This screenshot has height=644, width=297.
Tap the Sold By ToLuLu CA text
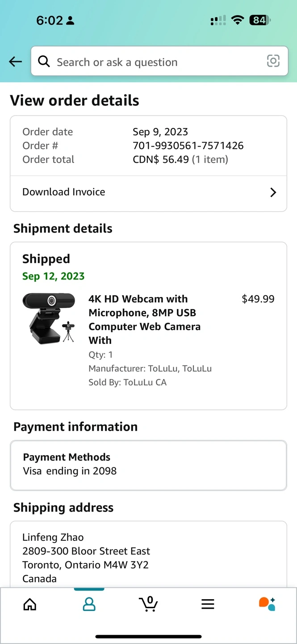tap(127, 382)
